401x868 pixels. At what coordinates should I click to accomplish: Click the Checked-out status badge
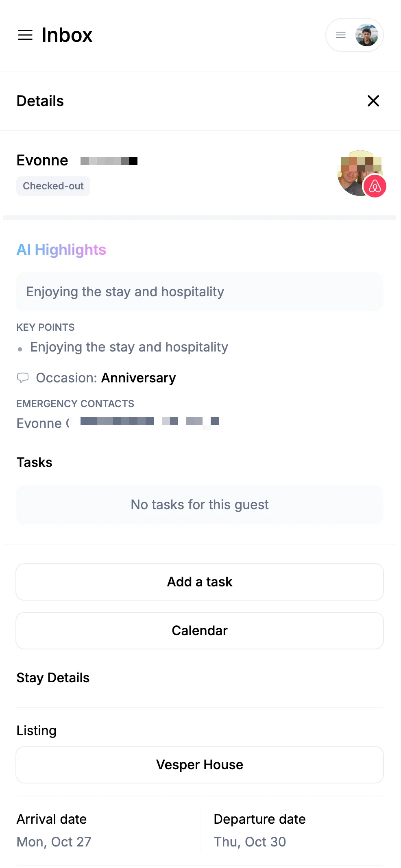click(53, 186)
